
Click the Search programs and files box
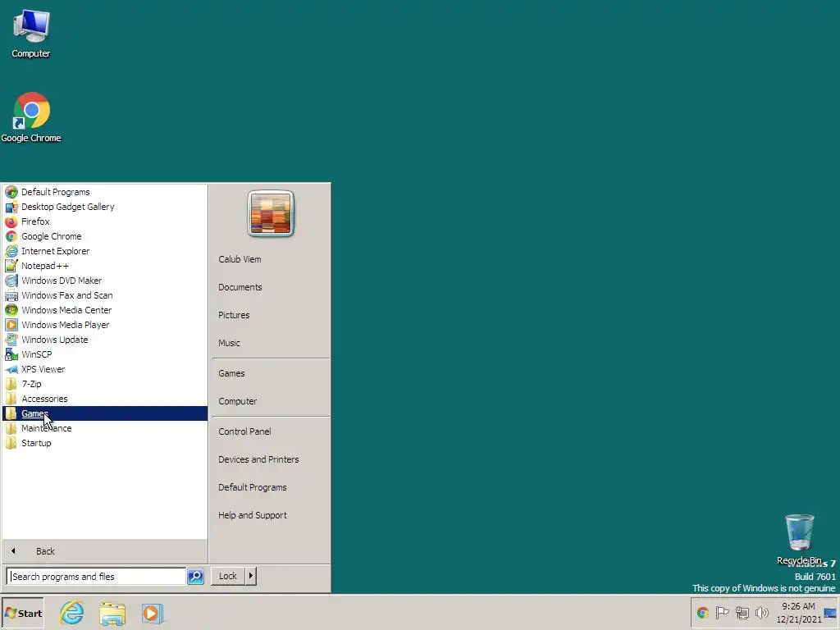pos(97,577)
